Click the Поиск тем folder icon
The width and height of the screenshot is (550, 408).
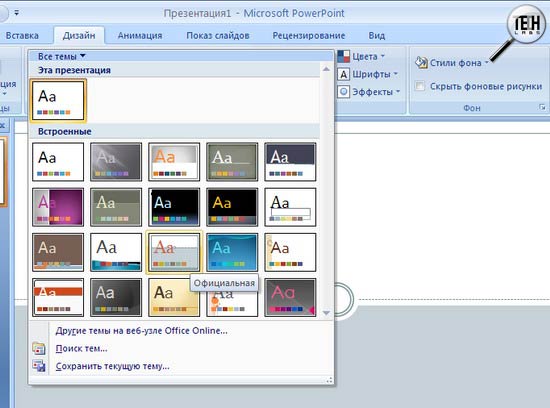[x=39, y=348]
